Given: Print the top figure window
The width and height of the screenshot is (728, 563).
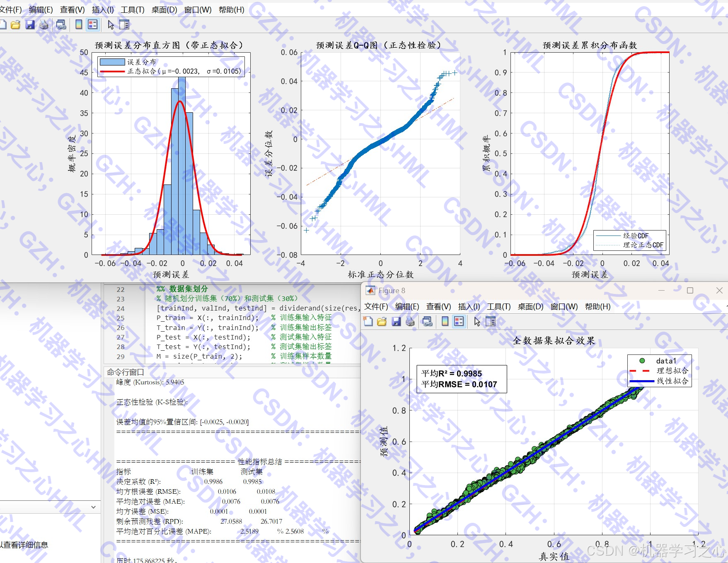Looking at the screenshot, I should click(44, 25).
